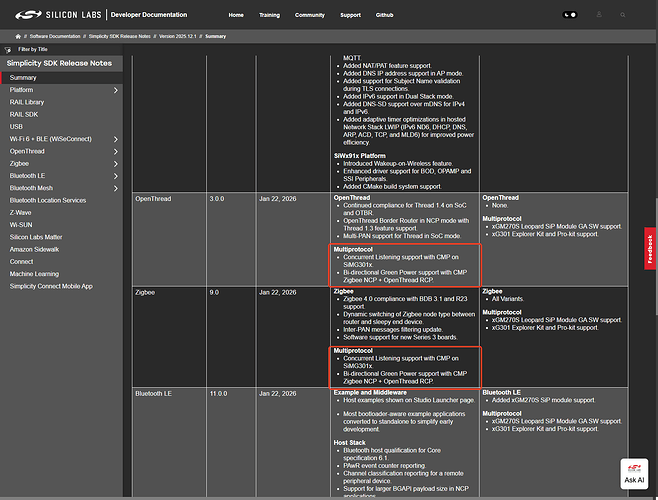Open the Community menu item

[310, 15]
